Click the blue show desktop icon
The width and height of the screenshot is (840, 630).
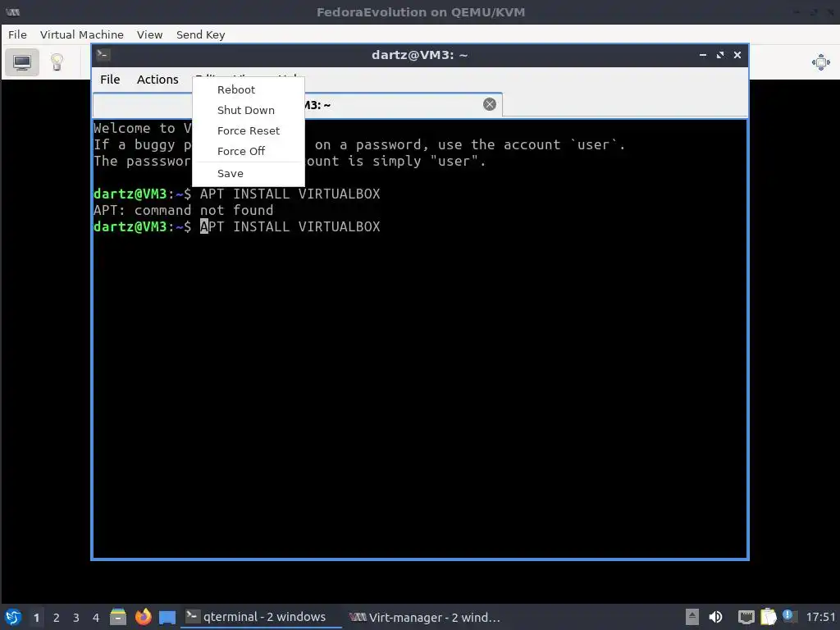167,618
